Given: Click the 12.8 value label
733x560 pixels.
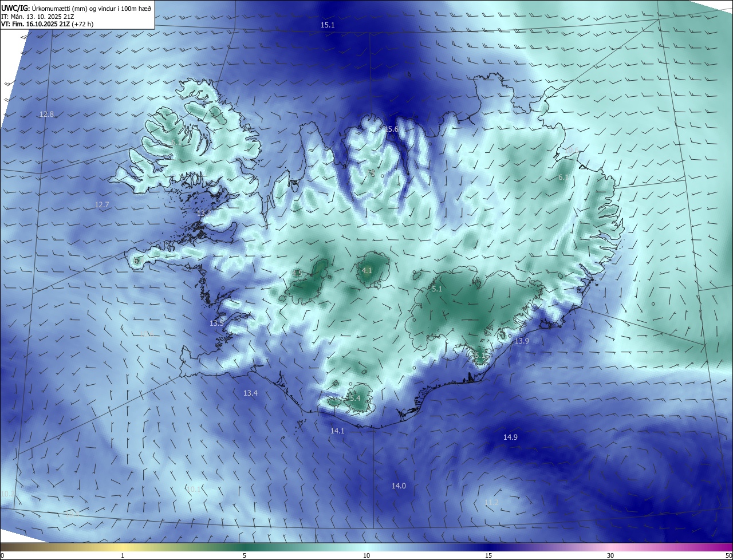Looking at the screenshot, I should [46, 115].
